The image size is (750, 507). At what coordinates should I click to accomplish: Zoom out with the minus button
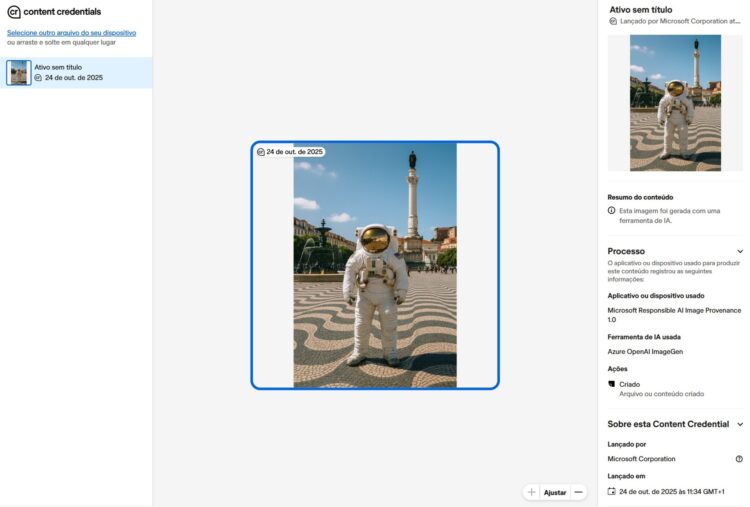578,492
